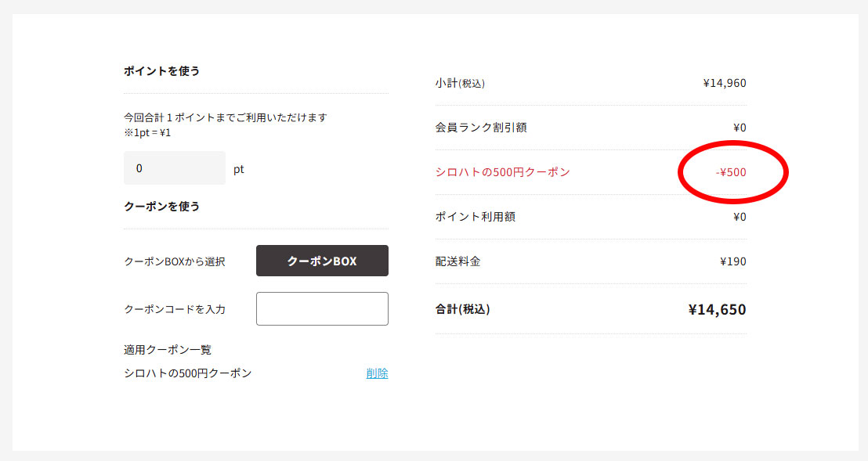Click the points amount input field
The width and height of the screenshot is (868, 461).
[174, 168]
